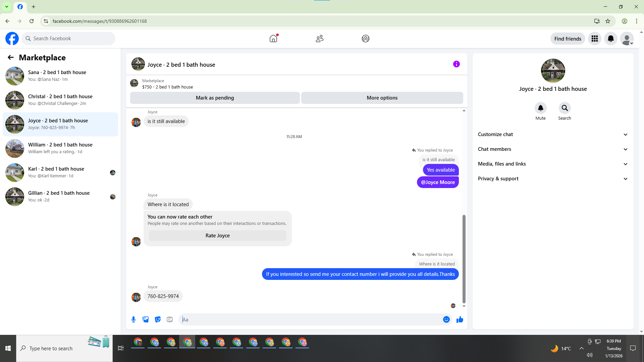Open the emoji picker in the message box
This screenshot has width=644, height=362.
pos(446,319)
